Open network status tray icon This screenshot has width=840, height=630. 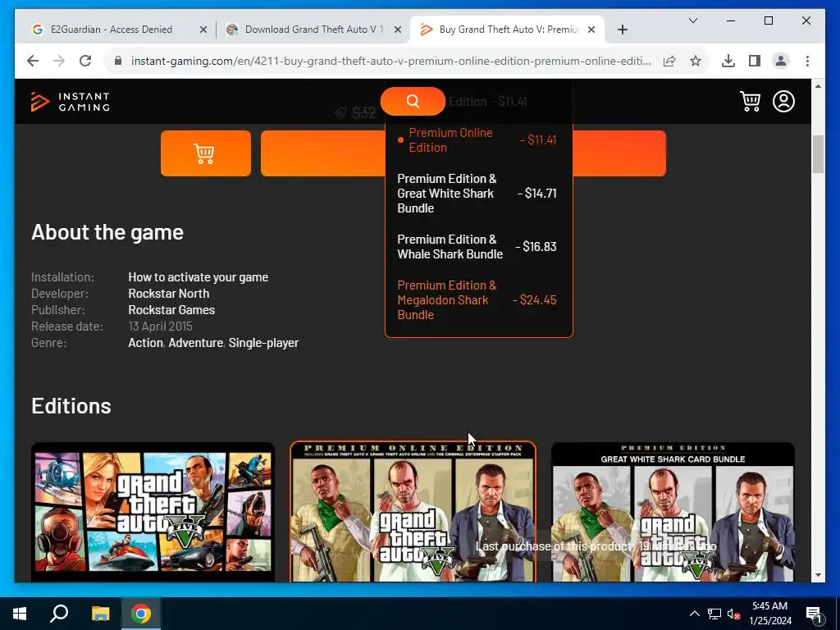tap(714, 614)
